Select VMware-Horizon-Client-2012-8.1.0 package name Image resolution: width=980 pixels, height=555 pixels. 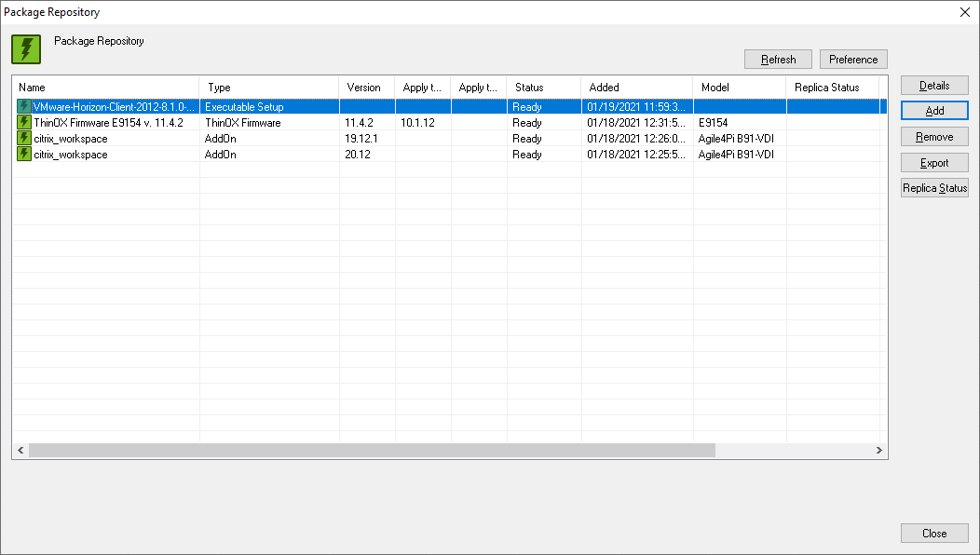114,107
